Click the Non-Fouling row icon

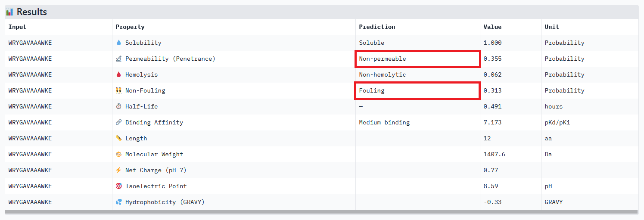119,90
